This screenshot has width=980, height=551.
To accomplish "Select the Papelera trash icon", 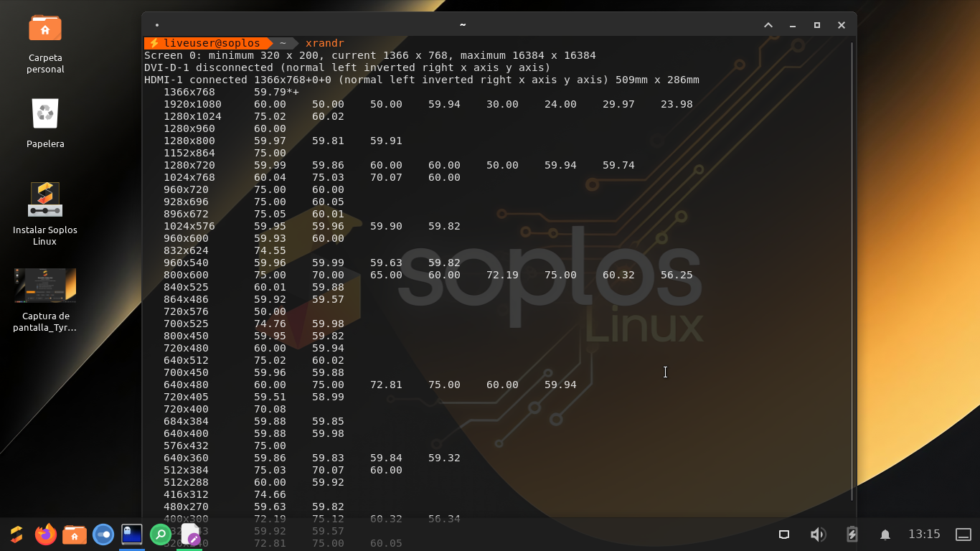I will coord(45,123).
